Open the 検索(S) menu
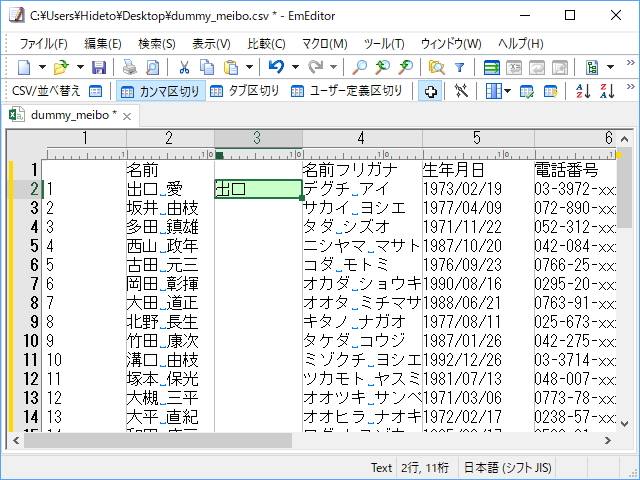The width and height of the screenshot is (640, 480). pos(157,43)
